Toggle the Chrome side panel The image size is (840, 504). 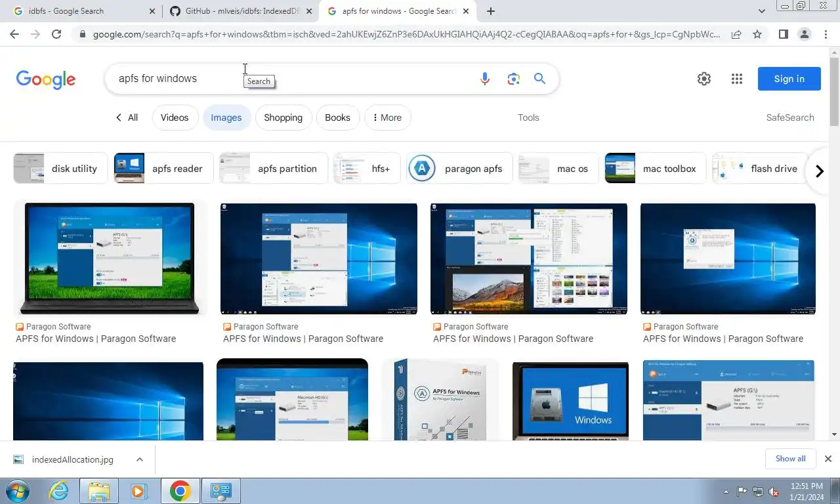pos(783,34)
